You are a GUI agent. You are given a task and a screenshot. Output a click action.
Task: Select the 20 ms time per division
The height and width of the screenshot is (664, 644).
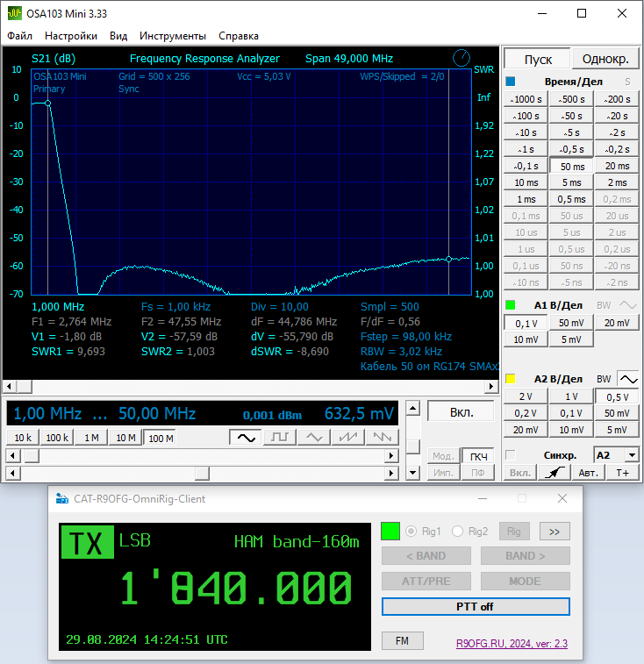617,166
